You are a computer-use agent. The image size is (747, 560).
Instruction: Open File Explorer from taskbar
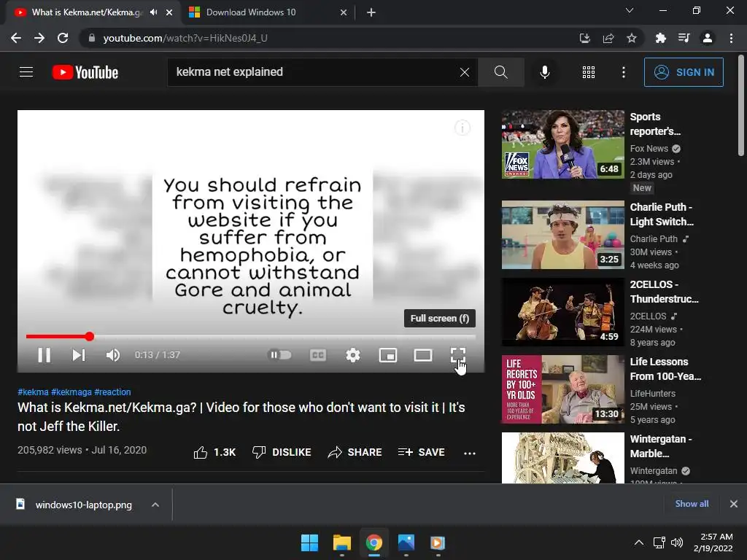342,542
